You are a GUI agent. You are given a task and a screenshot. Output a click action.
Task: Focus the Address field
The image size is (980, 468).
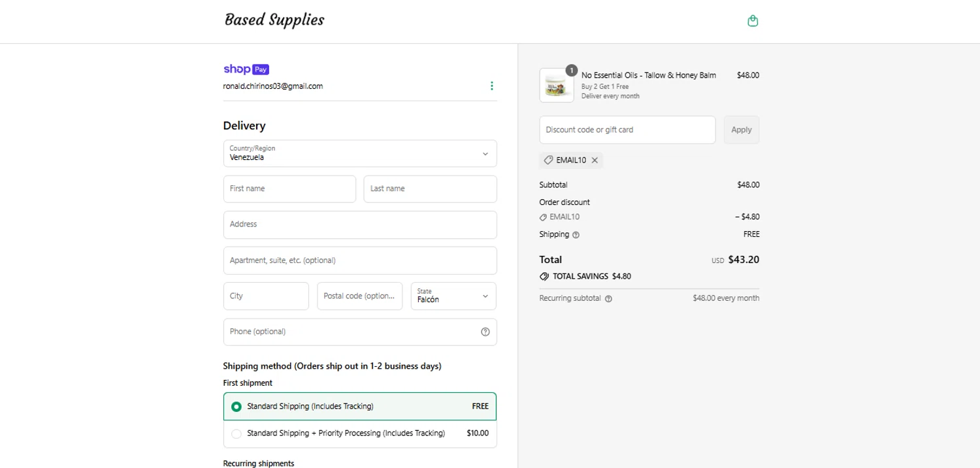point(360,225)
